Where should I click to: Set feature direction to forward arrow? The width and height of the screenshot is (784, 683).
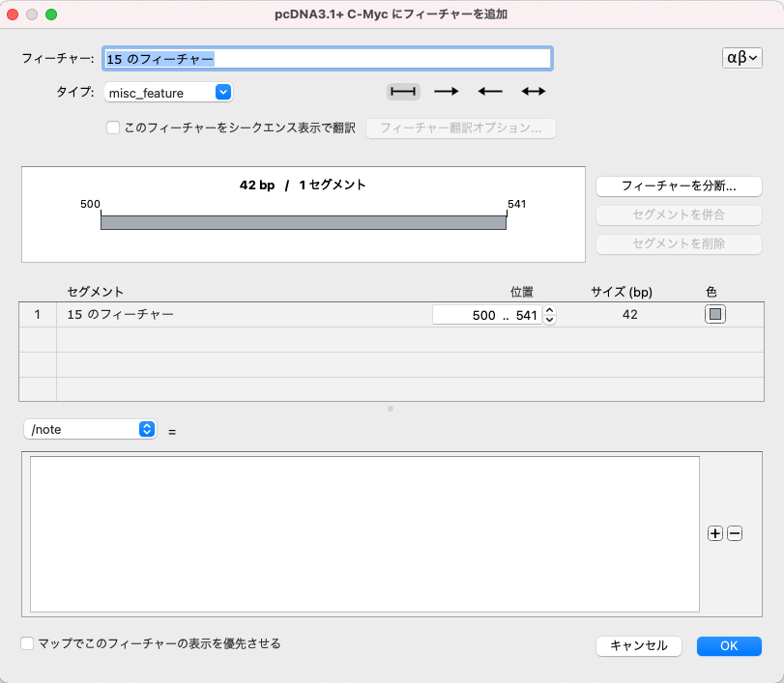click(x=446, y=91)
